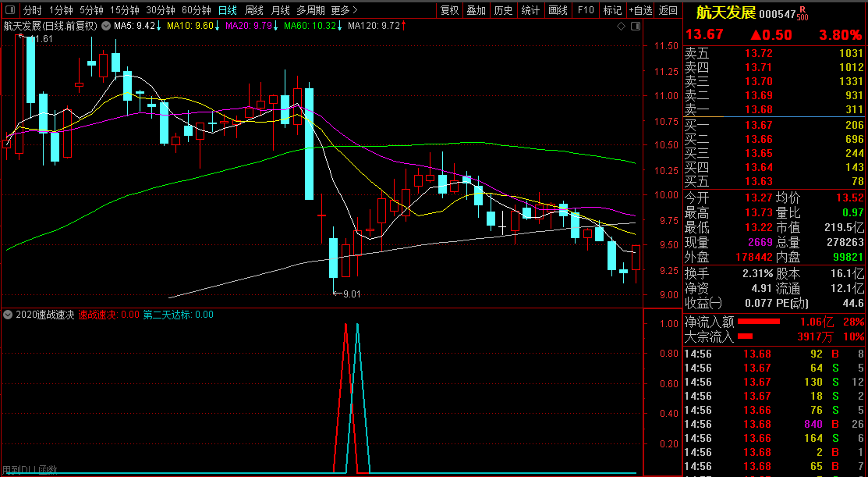This screenshot has height=477, width=868.
Task: Click the 第二天达标: 0.00 indicator value
Action: point(179,315)
